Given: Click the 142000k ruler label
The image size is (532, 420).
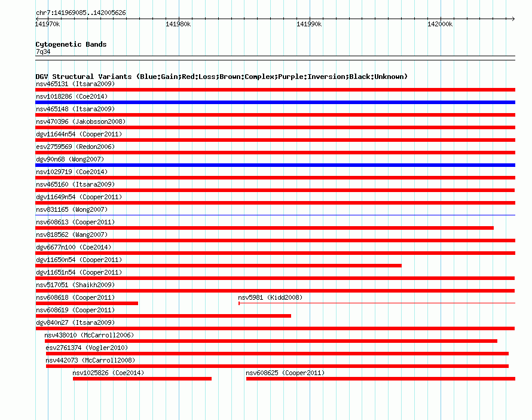Looking at the screenshot, I should click(440, 24).
